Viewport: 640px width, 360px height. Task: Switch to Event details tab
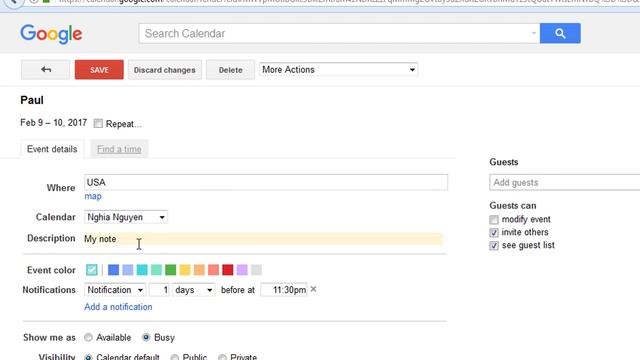click(x=52, y=149)
